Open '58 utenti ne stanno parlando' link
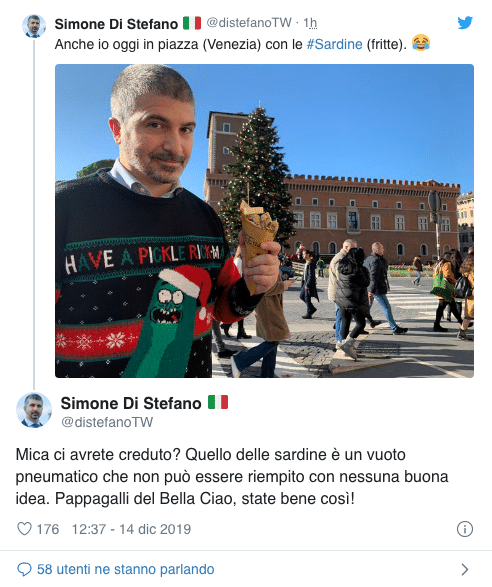Screen dimensions: 492x587 125,569
